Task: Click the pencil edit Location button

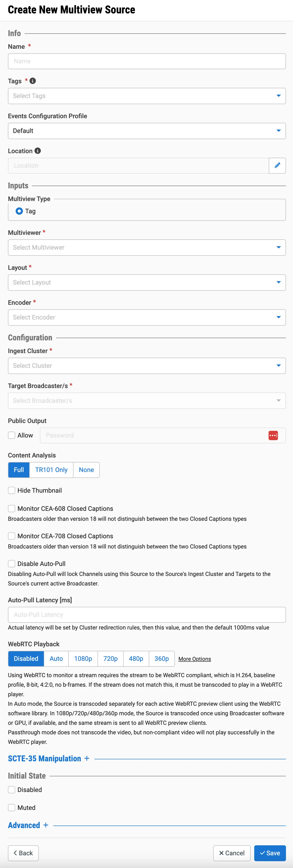Action: pyautogui.click(x=277, y=165)
